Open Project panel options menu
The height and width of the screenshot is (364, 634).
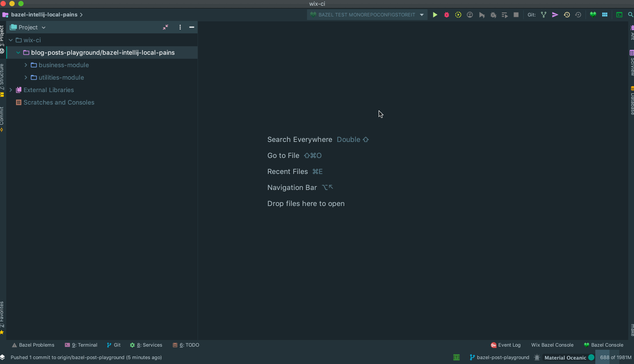tap(180, 27)
